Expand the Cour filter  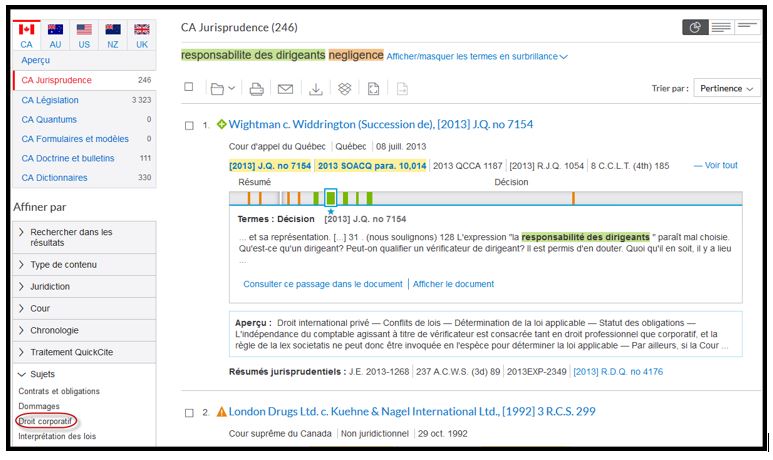point(84,309)
